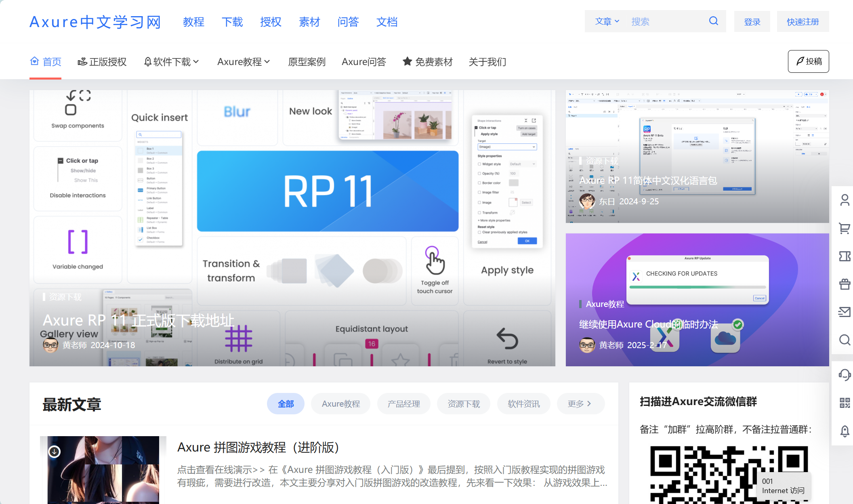
Task: Open 授权 in top menu
Action: point(271,22)
